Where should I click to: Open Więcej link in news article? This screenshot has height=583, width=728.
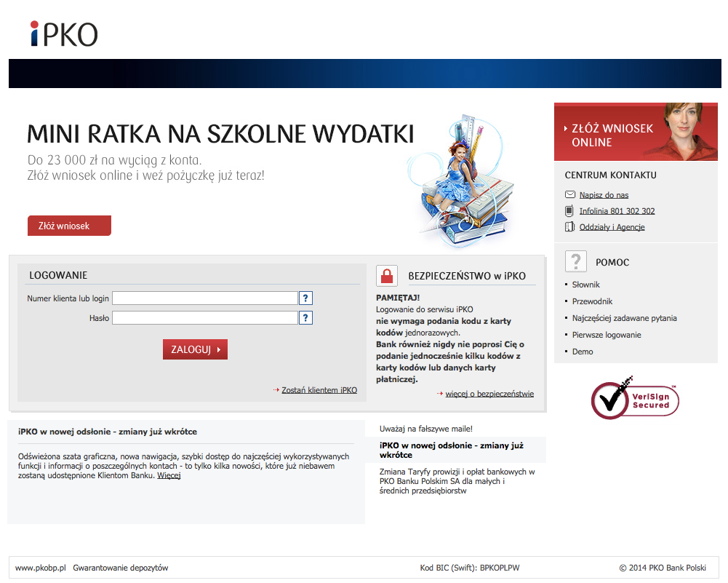coord(169,476)
